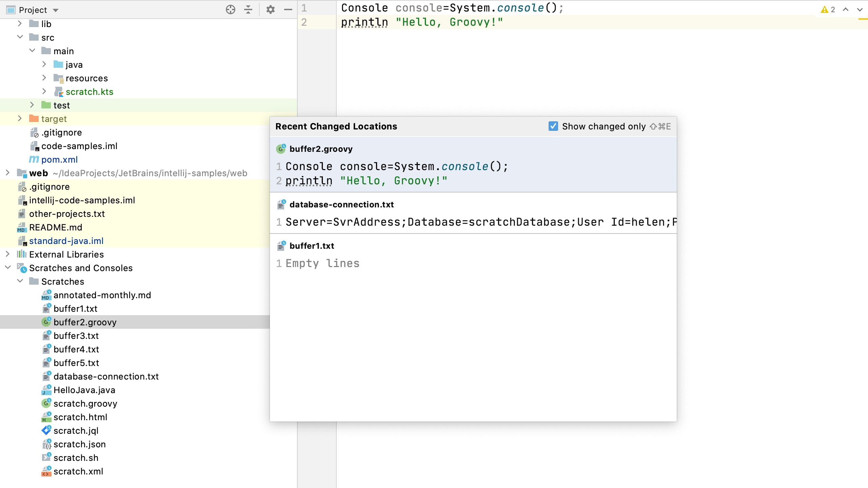Expand the scratch.kts node
Viewport: 868px width, 488px height.
[x=44, y=91]
